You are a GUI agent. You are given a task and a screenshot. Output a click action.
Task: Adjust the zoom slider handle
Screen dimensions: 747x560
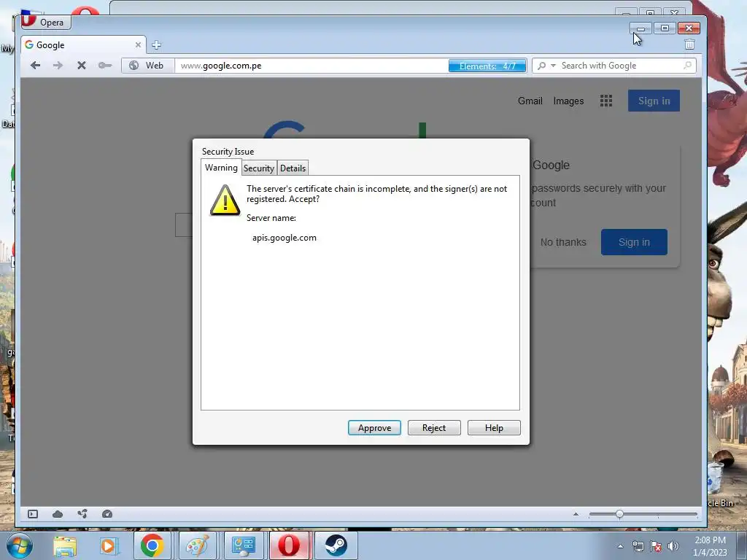tap(619, 514)
